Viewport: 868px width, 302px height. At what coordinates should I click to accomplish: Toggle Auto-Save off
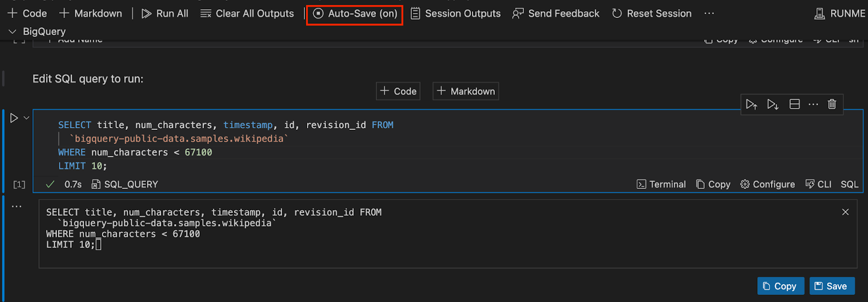click(355, 14)
